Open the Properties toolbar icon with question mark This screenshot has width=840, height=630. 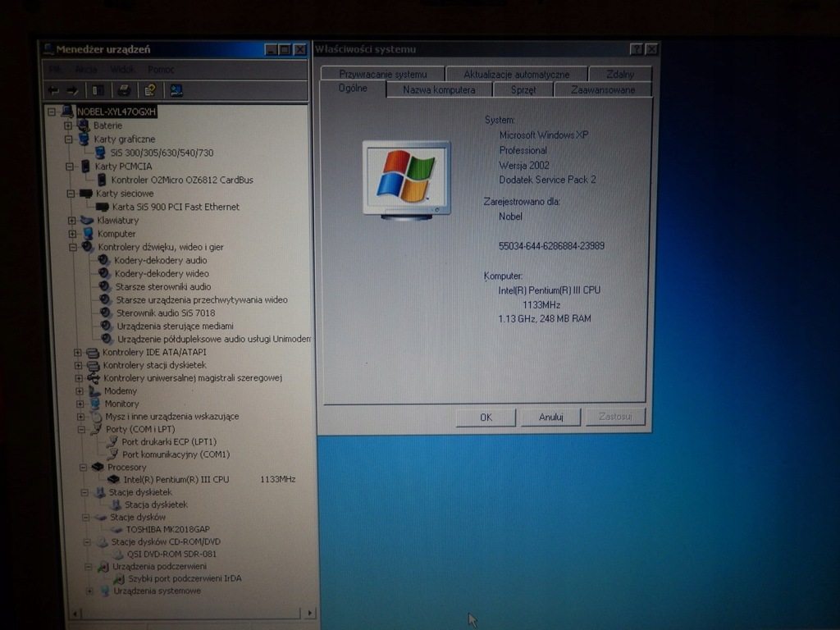(150, 90)
